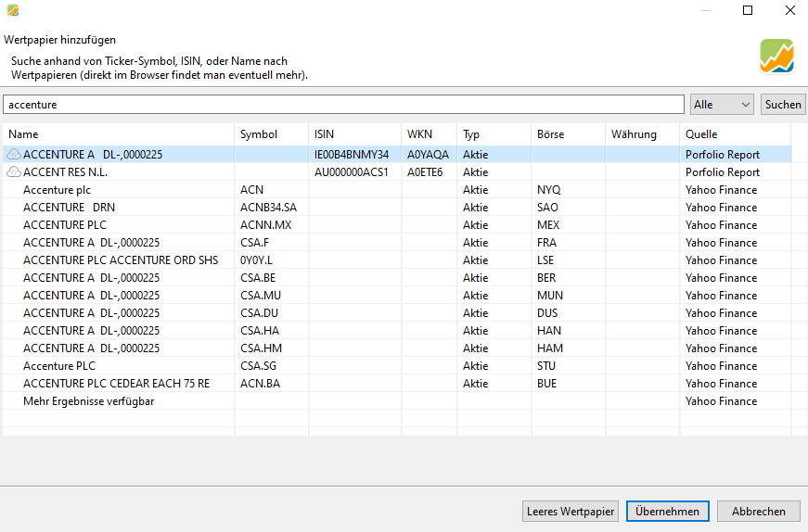Click the search field containing accenture
This screenshot has height=532, width=808.
coord(344,105)
